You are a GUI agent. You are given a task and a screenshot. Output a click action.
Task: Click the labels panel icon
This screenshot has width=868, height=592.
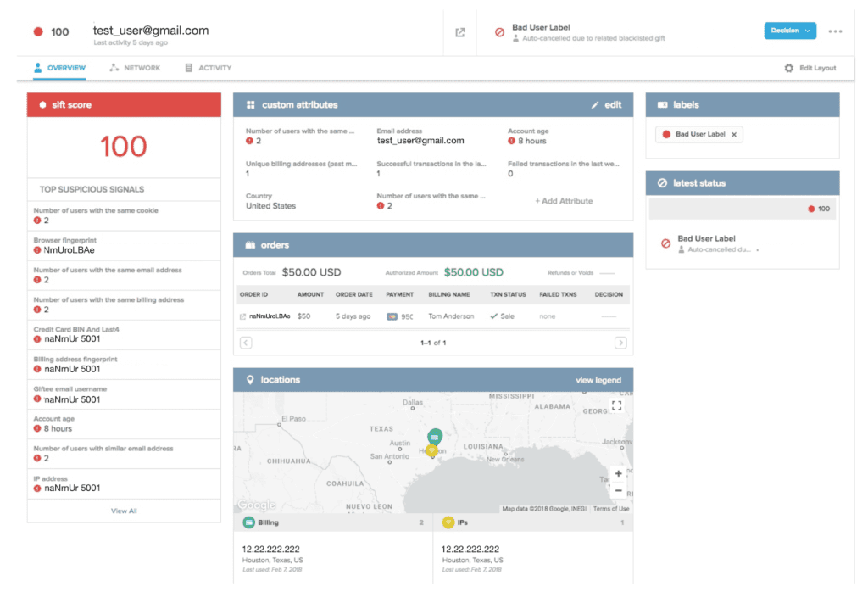click(x=662, y=104)
